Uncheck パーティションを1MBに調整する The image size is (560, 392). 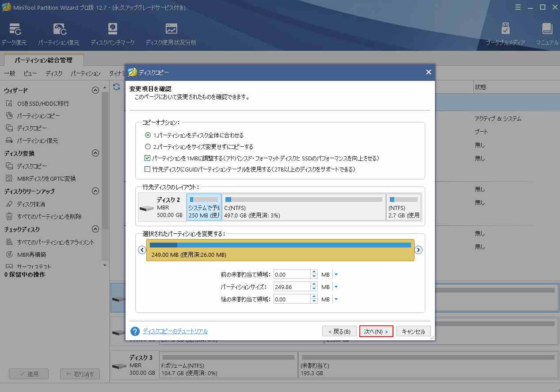coord(148,158)
